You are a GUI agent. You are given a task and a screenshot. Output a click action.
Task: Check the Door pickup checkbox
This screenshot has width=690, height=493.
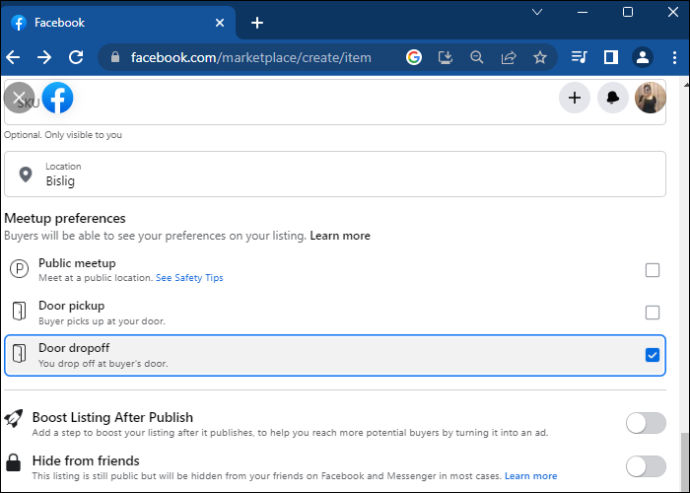[652, 313]
